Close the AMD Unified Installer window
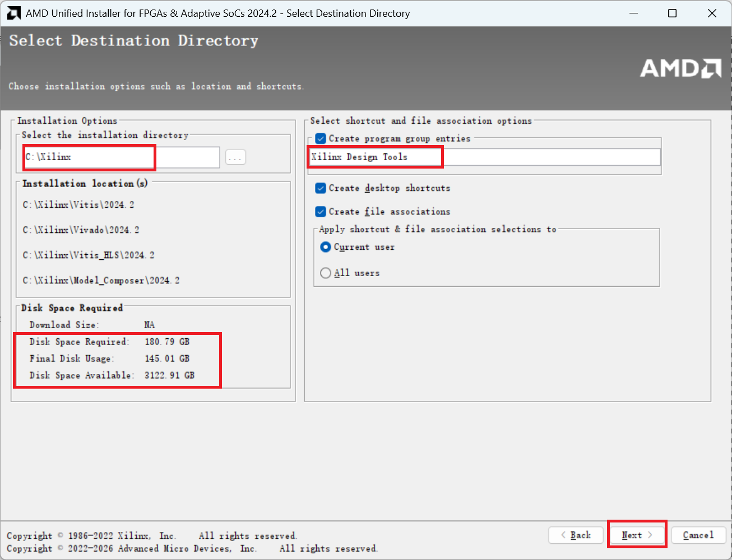Viewport: 732px width, 560px height. click(712, 13)
